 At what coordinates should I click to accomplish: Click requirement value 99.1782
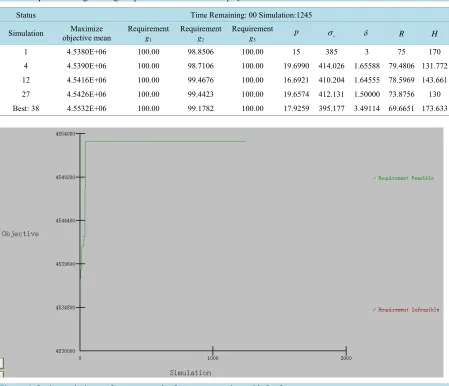coord(201,108)
